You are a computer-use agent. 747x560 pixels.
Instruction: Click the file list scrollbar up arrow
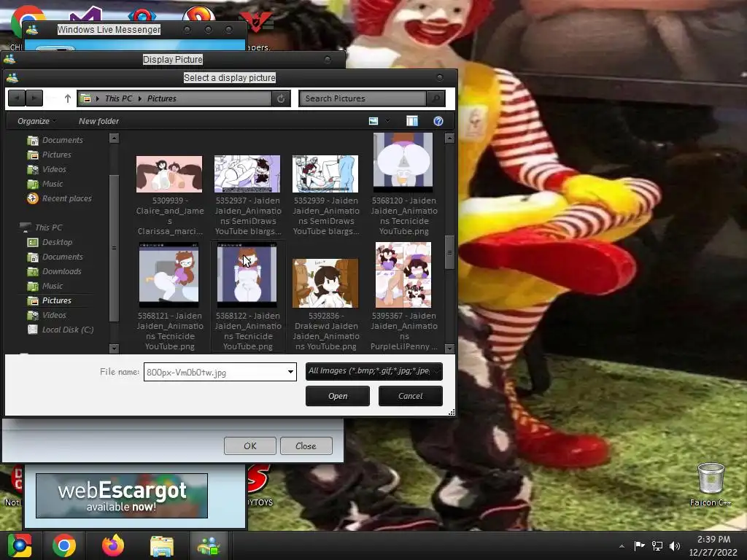[449, 138]
